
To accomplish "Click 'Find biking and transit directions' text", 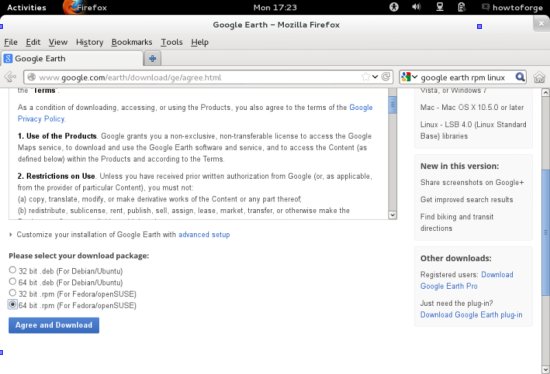I will pos(457,222).
